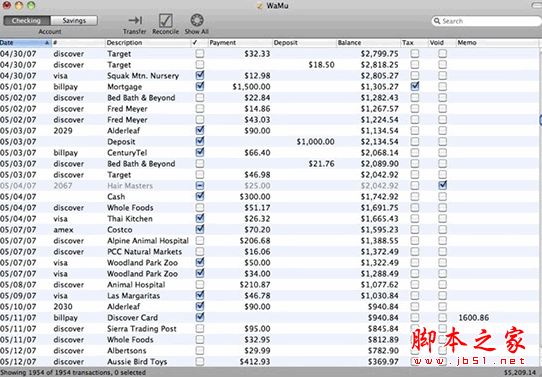Select the Sierra Trading Post description

coord(142,329)
